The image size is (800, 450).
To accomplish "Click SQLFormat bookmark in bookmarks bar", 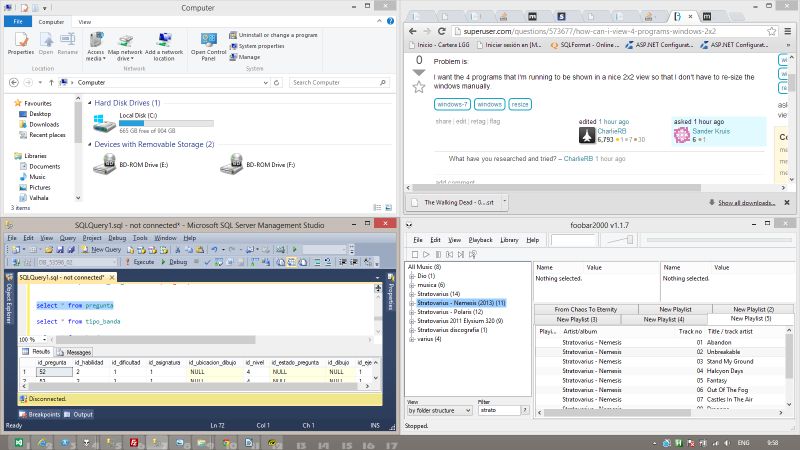I will tap(585, 45).
